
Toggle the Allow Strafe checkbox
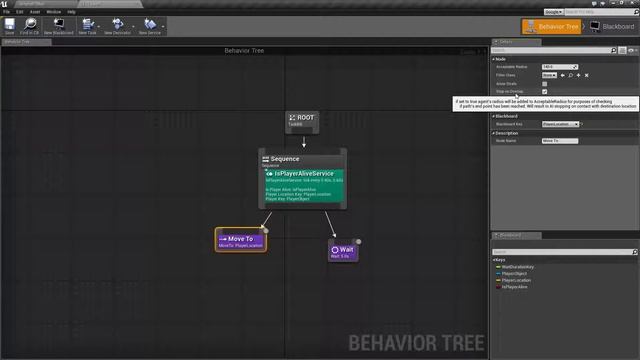544,84
